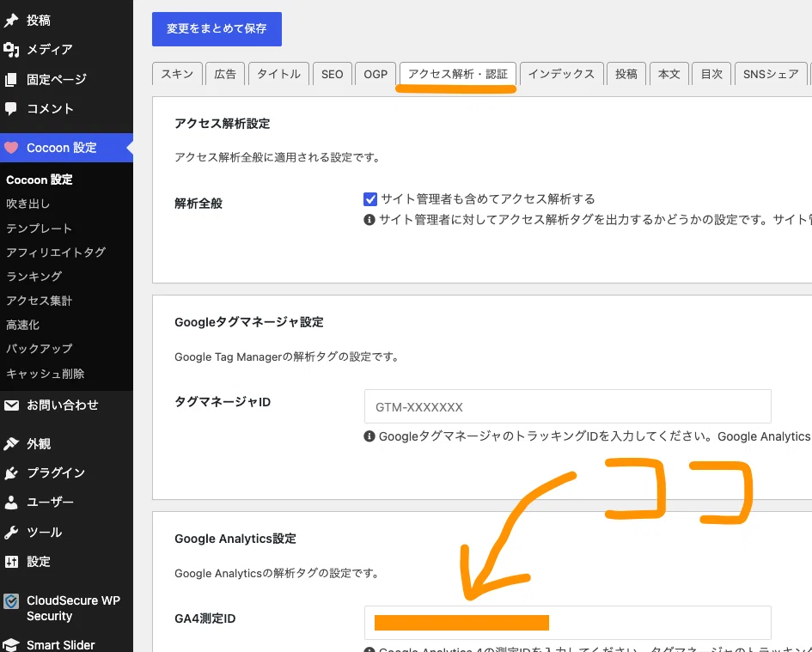Viewport: 812px width, 652px height.
Task: Click the コメント speech bubble icon
Action: pyautogui.click(x=11, y=108)
